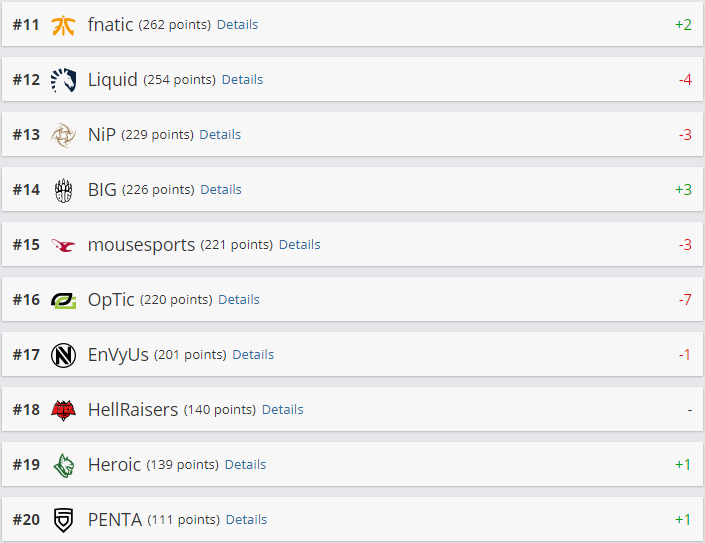Image resolution: width=705 pixels, height=543 pixels.
Task: Click the Liquid horse logo
Action: 63,80
